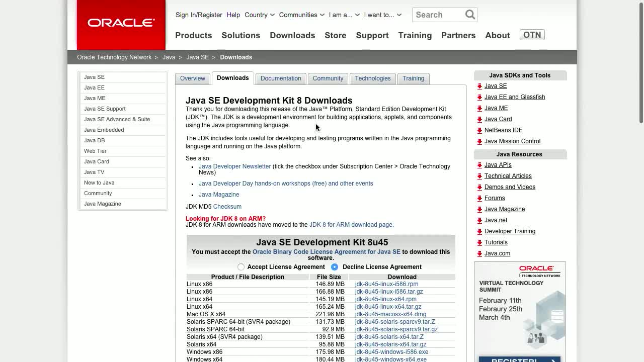Click the search magnifier icon

click(470, 15)
